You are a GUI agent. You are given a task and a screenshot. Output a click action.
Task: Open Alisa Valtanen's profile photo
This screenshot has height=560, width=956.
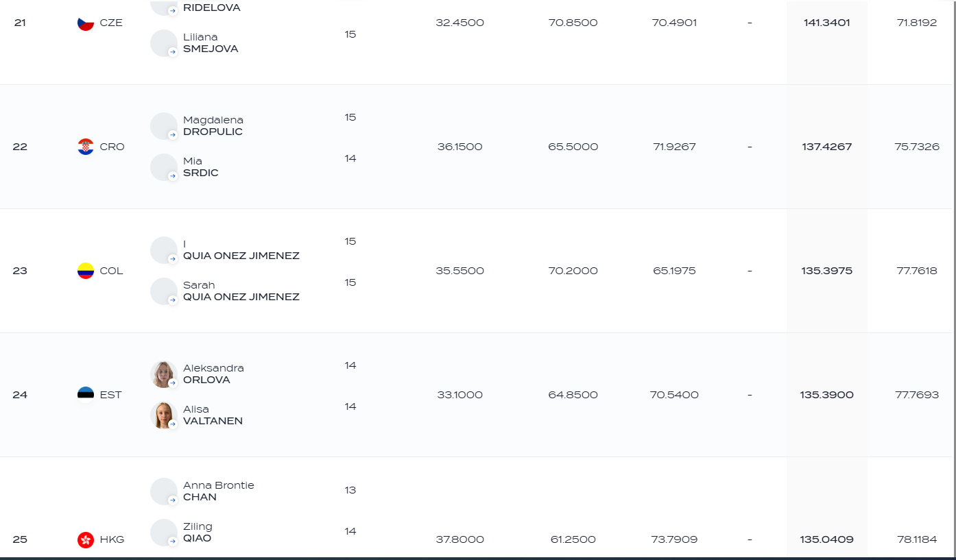(x=164, y=415)
